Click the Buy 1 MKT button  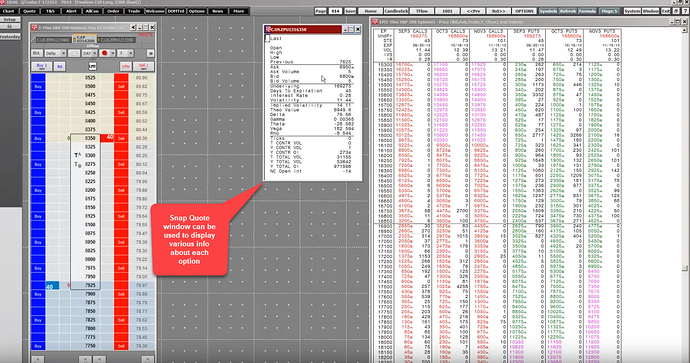pos(42,66)
